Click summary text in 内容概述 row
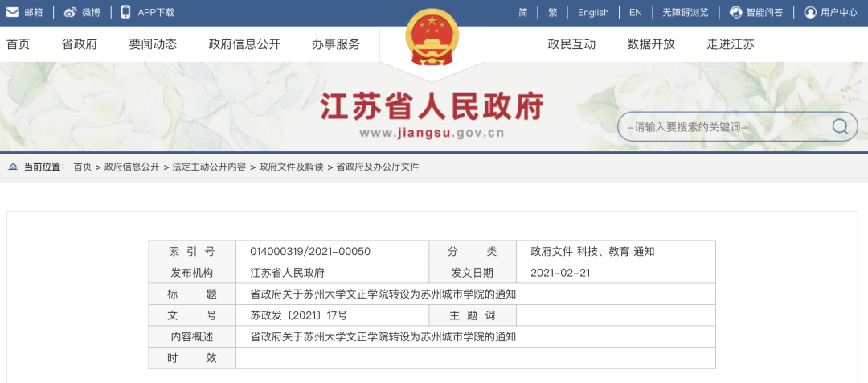Viewport: 868px width, 383px height. click(383, 336)
